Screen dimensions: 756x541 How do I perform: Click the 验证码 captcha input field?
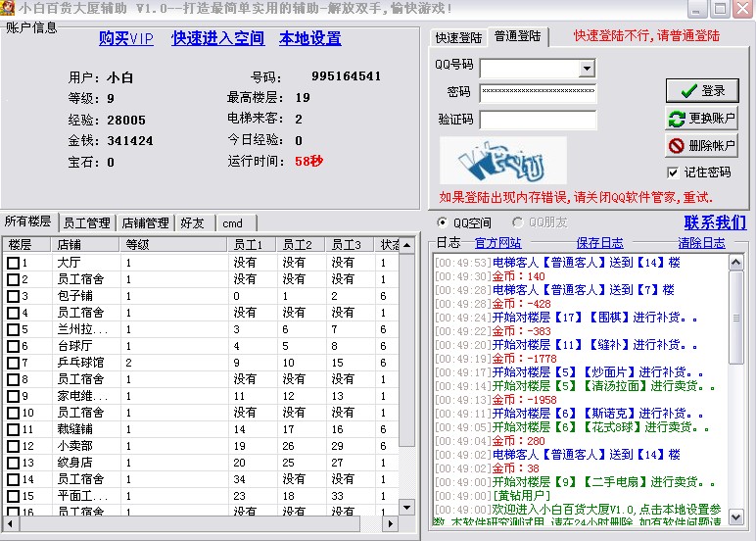(538, 120)
